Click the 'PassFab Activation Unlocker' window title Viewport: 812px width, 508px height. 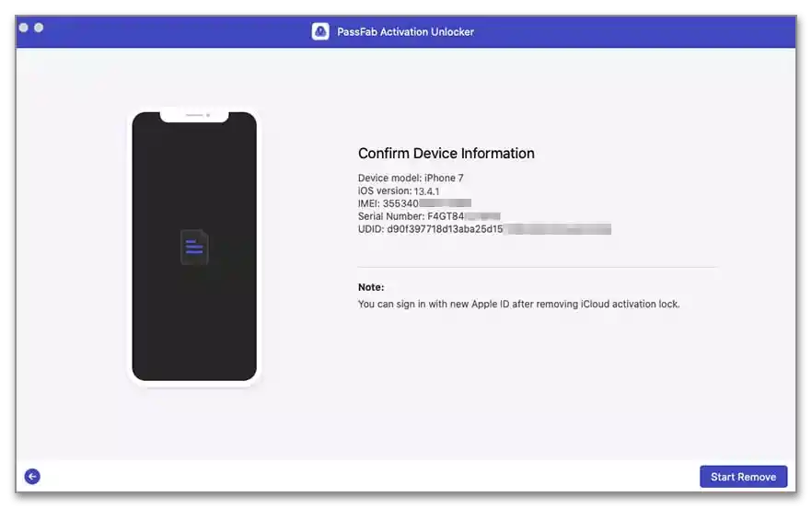click(x=405, y=31)
